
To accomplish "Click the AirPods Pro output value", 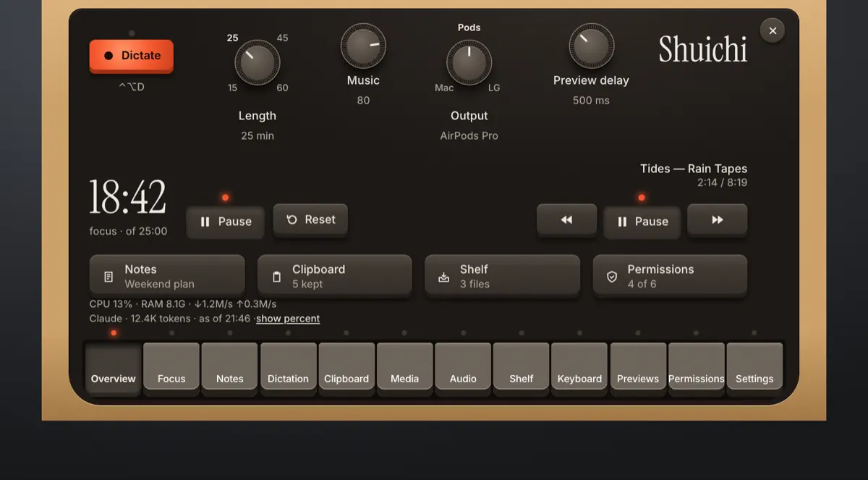I will [469, 135].
